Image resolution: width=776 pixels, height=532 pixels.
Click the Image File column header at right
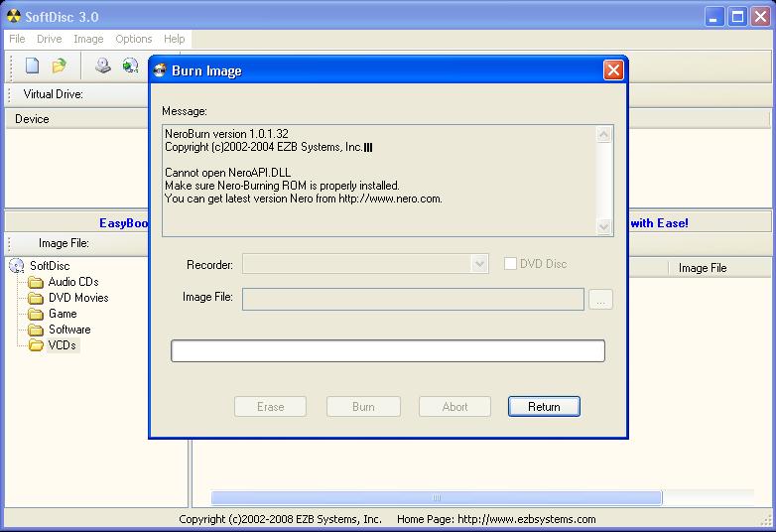[718, 268]
